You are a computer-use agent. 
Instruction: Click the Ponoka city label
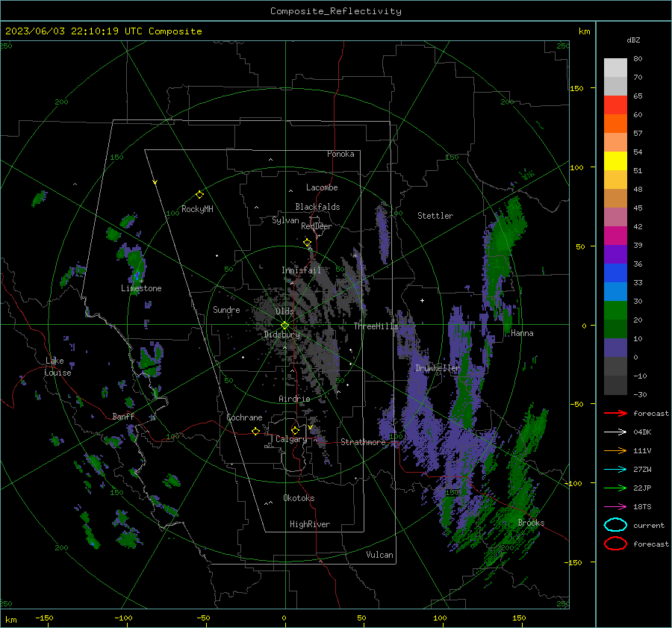(x=340, y=154)
